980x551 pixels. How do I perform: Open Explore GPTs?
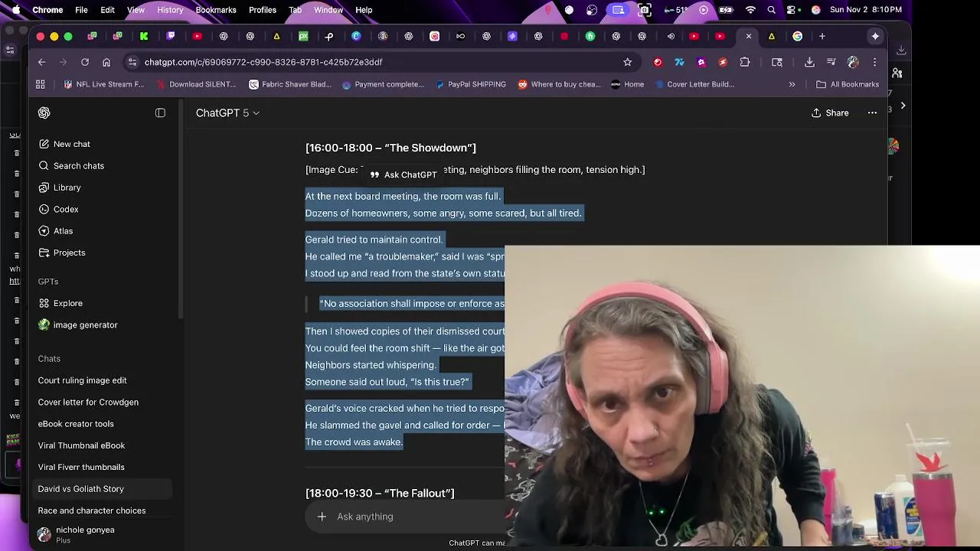pyautogui.click(x=67, y=303)
